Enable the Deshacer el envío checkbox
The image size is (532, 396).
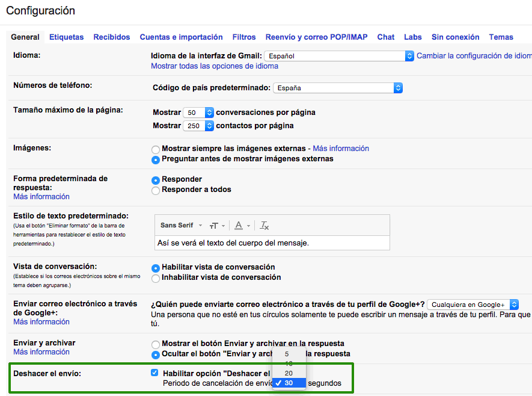(x=154, y=372)
